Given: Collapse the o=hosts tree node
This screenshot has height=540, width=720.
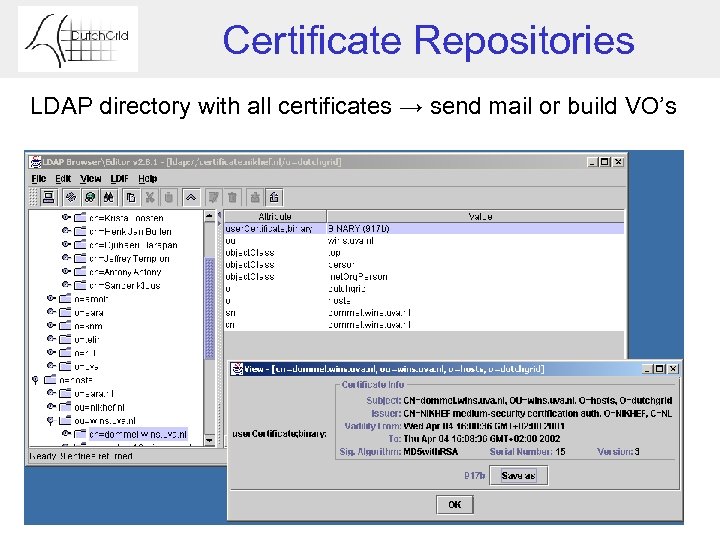Looking at the screenshot, I should coord(35,380).
